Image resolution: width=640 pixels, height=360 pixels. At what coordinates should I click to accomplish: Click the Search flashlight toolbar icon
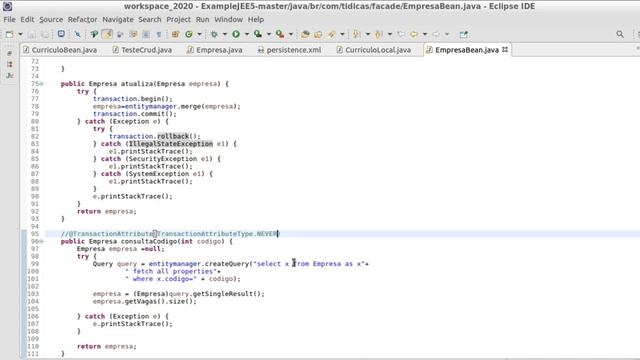click(331, 34)
